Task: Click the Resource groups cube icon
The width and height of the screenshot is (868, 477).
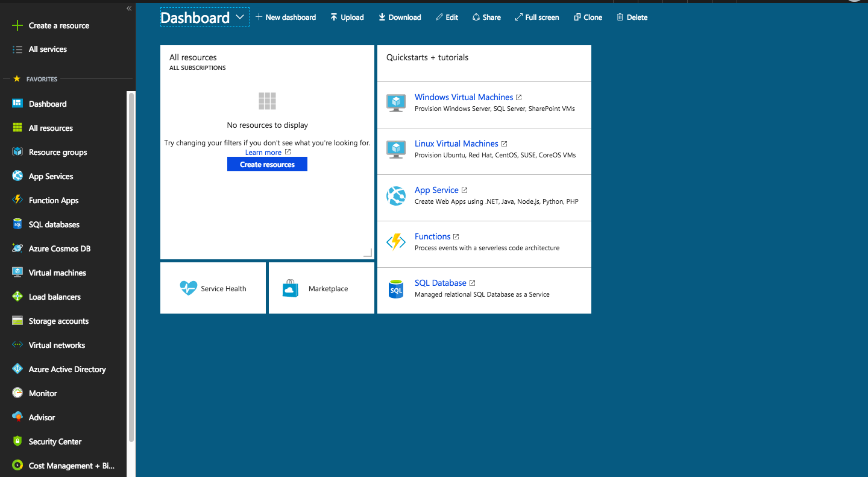Action: (17, 152)
